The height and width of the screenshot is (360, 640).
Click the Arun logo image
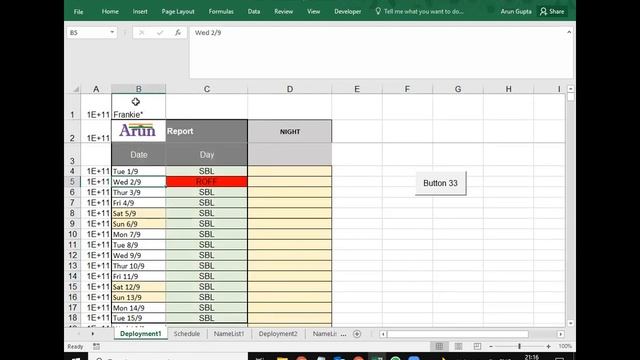click(138, 130)
